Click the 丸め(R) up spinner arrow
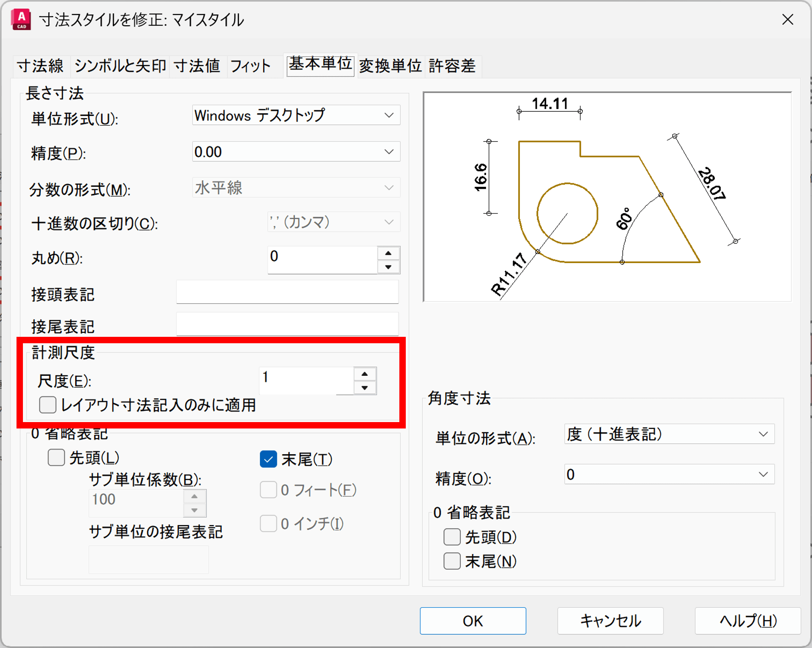 click(388, 253)
